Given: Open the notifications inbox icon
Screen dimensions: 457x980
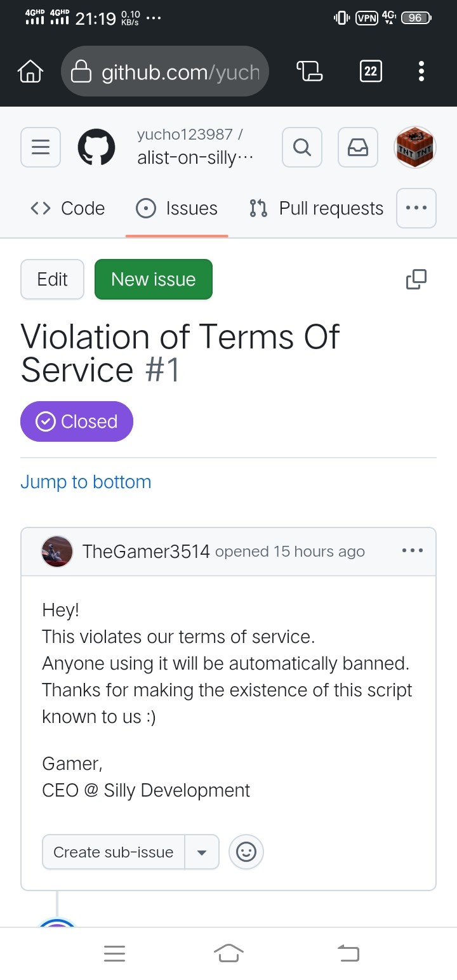Looking at the screenshot, I should point(358,147).
